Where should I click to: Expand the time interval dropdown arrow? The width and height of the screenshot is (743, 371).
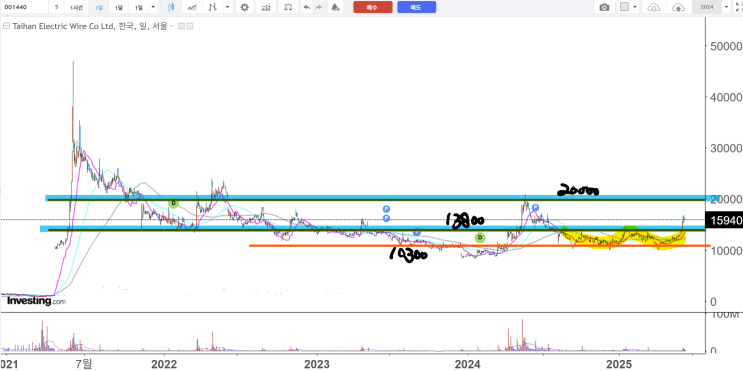pyautogui.click(x=153, y=7)
